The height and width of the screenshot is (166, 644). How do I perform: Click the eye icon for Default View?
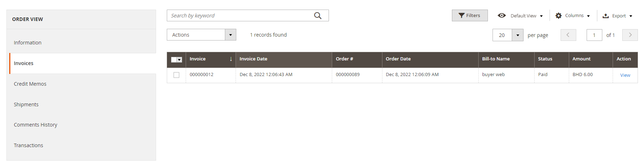[x=502, y=16]
